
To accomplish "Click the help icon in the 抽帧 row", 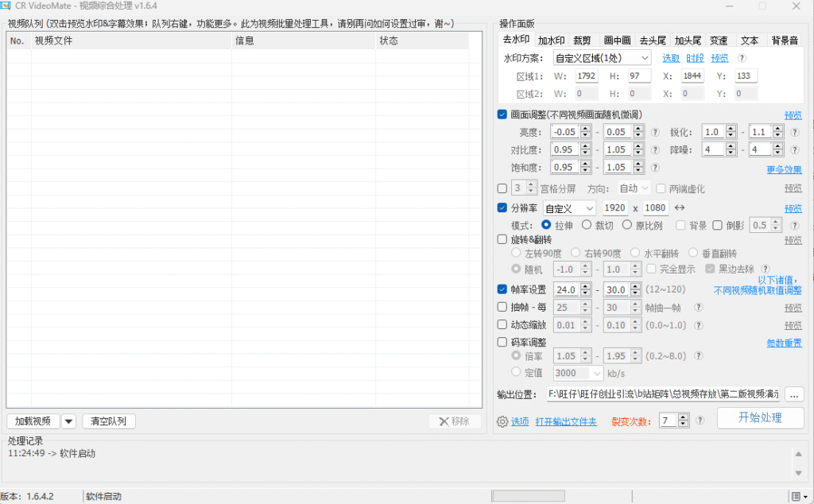I will point(698,307).
